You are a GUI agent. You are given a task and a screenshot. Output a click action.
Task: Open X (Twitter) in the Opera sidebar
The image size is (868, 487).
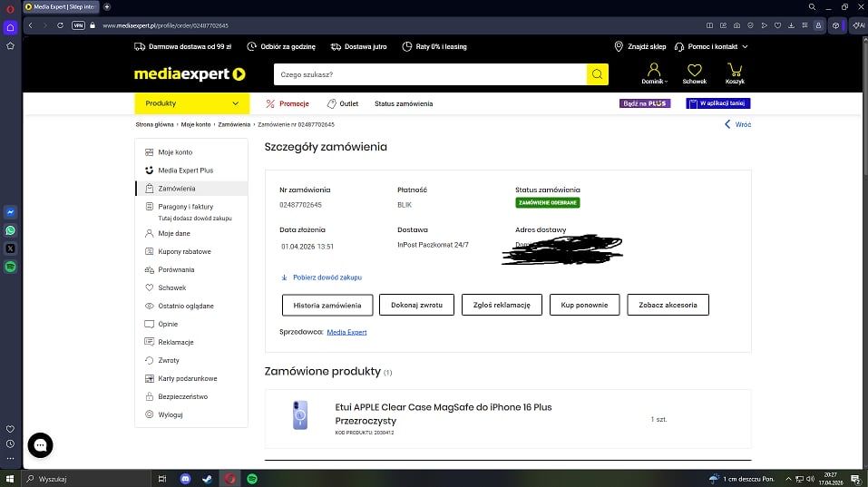click(x=10, y=248)
